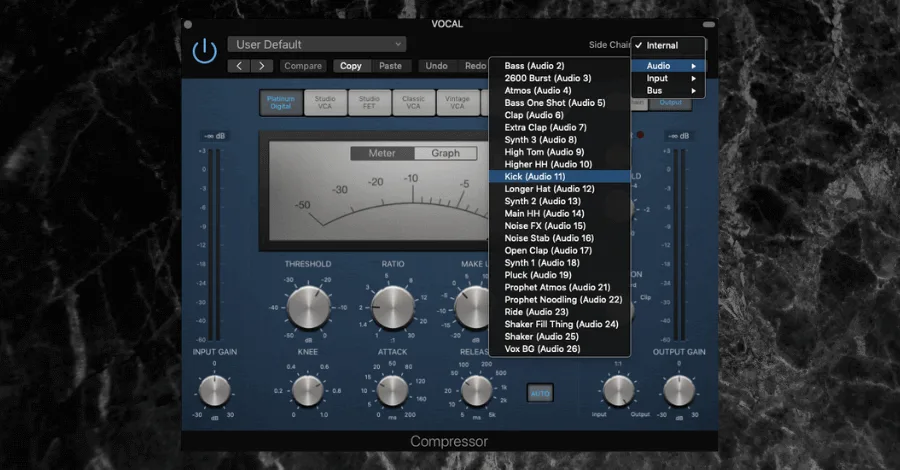This screenshot has width=900, height=470.
Task: Choose Synth 3 (Audio 8)
Action: (x=559, y=139)
